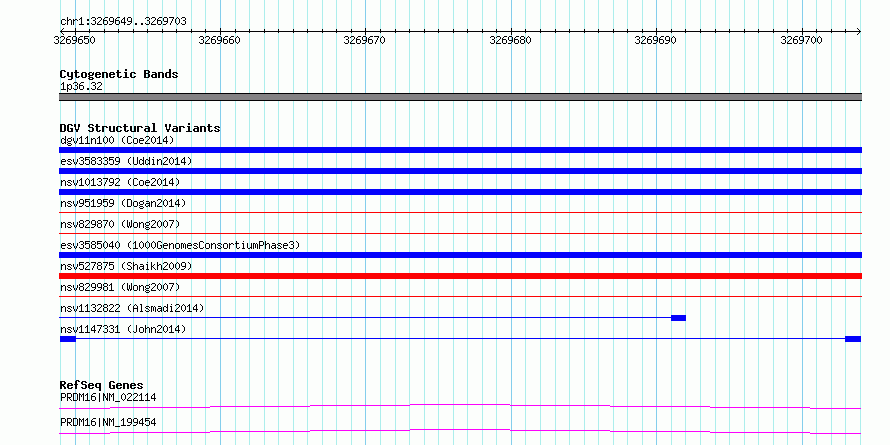Open variant nsv829981 (Wong2007) label
The height and width of the screenshot is (445, 890).
tap(120, 287)
